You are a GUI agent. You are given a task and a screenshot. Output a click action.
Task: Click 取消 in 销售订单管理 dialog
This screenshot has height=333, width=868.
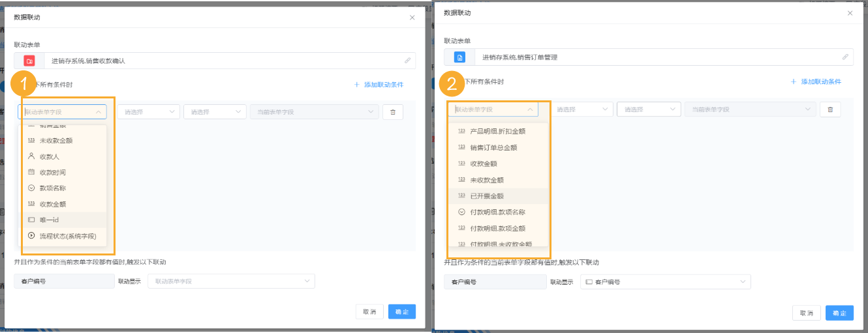[807, 313]
